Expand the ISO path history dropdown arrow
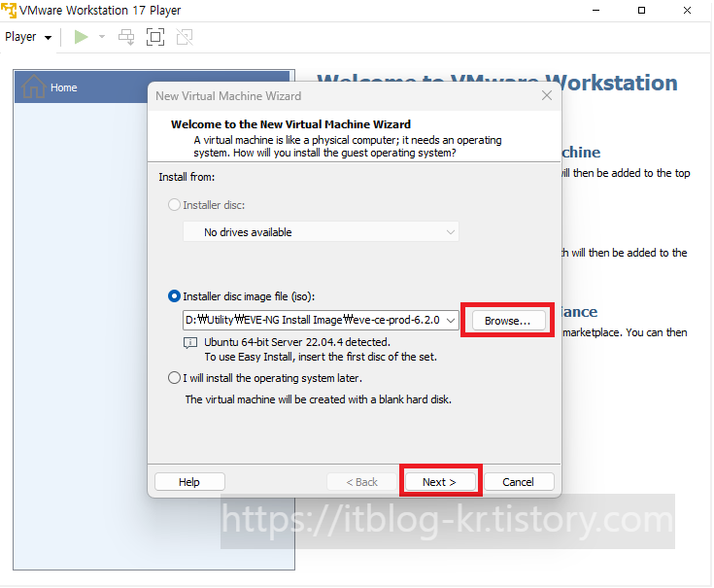 [451, 320]
